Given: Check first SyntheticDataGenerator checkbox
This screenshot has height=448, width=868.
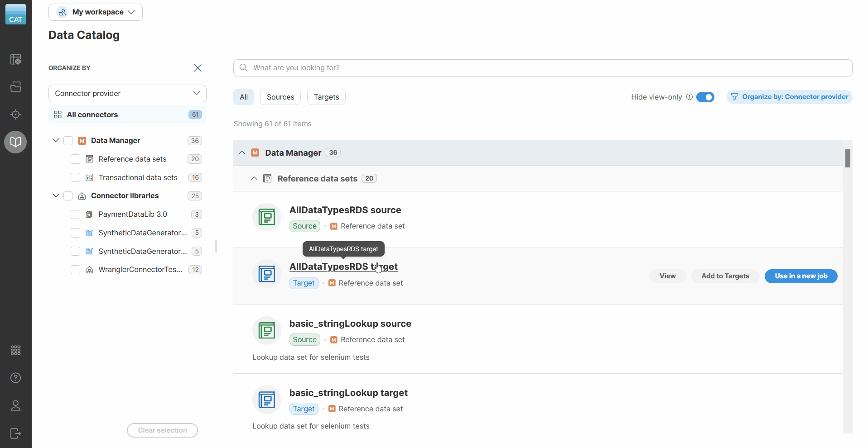Looking at the screenshot, I should [x=75, y=233].
